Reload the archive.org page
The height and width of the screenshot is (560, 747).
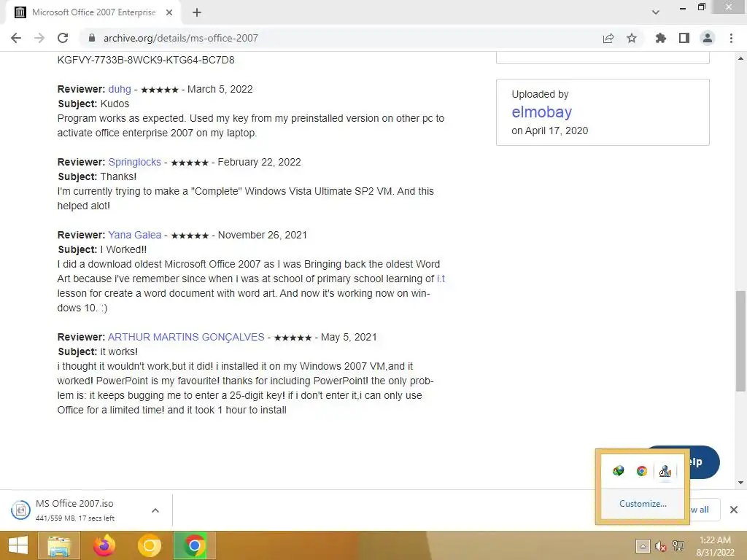63,38
